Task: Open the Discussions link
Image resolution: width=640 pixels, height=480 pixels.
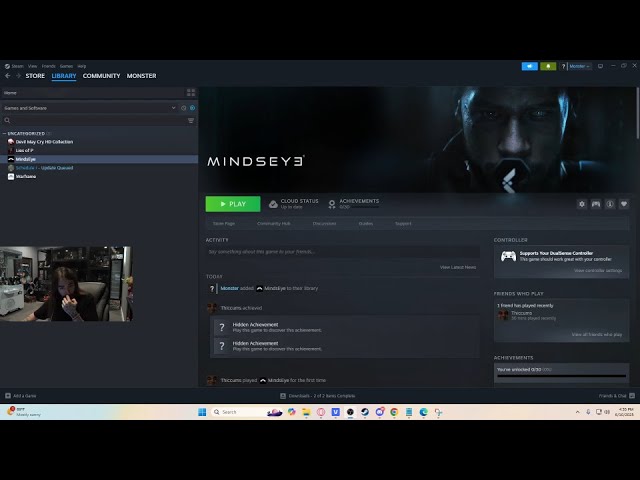Action: 324,224
